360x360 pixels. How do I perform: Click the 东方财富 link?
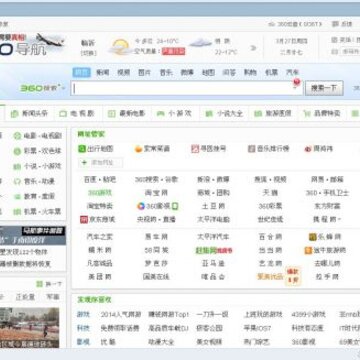coord(327,206)
